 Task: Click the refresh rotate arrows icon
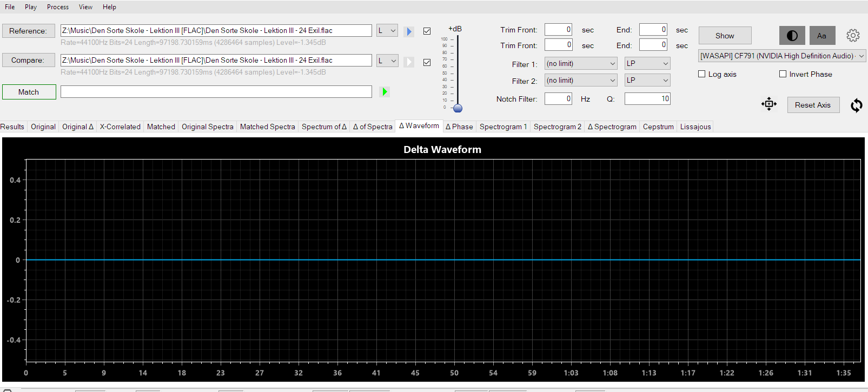coord(857,105)
